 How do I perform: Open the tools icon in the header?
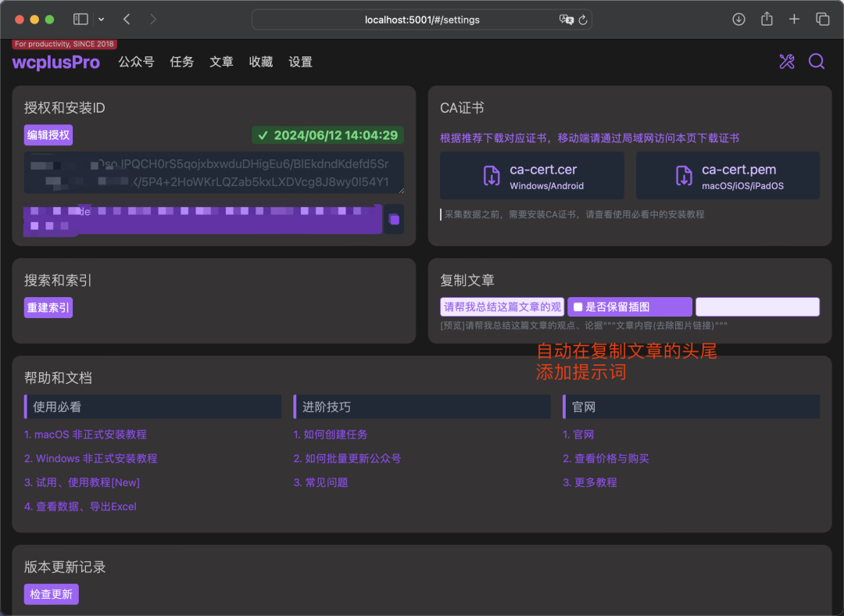(786, 62)
